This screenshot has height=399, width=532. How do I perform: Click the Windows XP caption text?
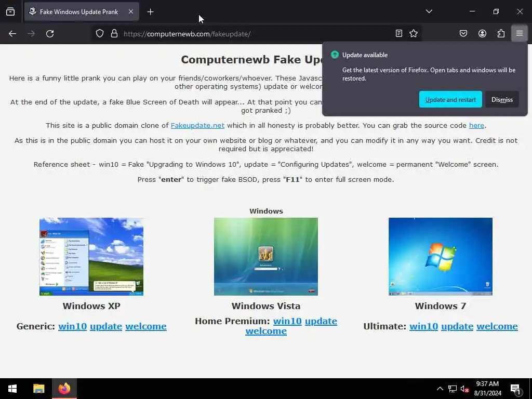[x=91, y=306]
